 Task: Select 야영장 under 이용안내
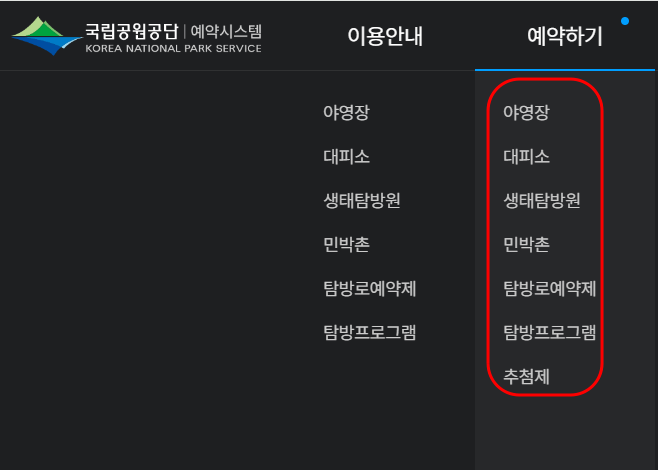coord(346,112)
